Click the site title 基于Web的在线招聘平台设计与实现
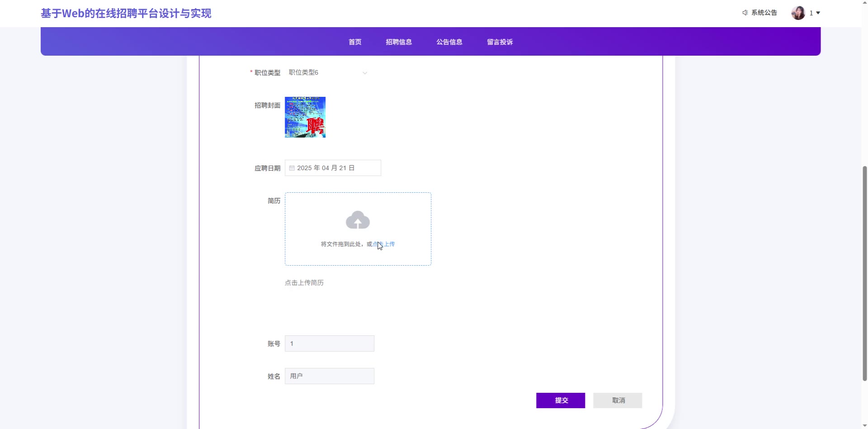Image resolution: width=868 pixels, height=429 pixels. [x=126, y=14]
